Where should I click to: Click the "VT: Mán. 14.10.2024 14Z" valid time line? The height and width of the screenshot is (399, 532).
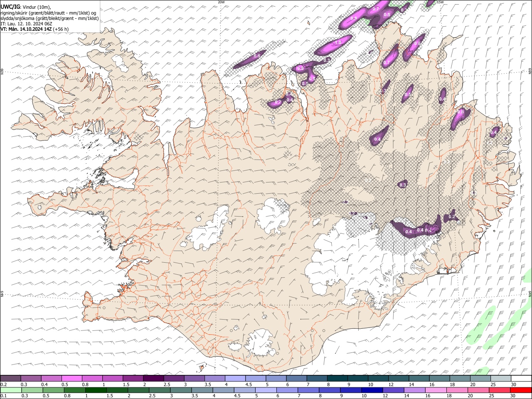pos(26,29)
